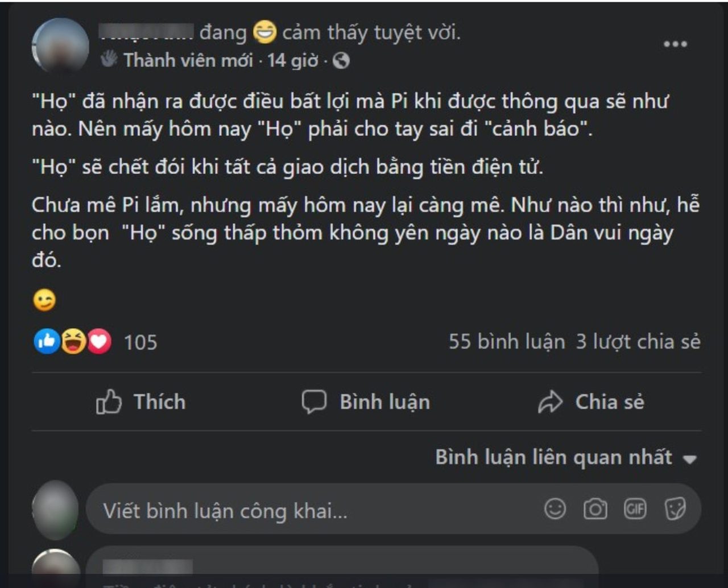728x588 pixels.
Task: Click the globe public audience icon
Action: click(x=341, y=60)
